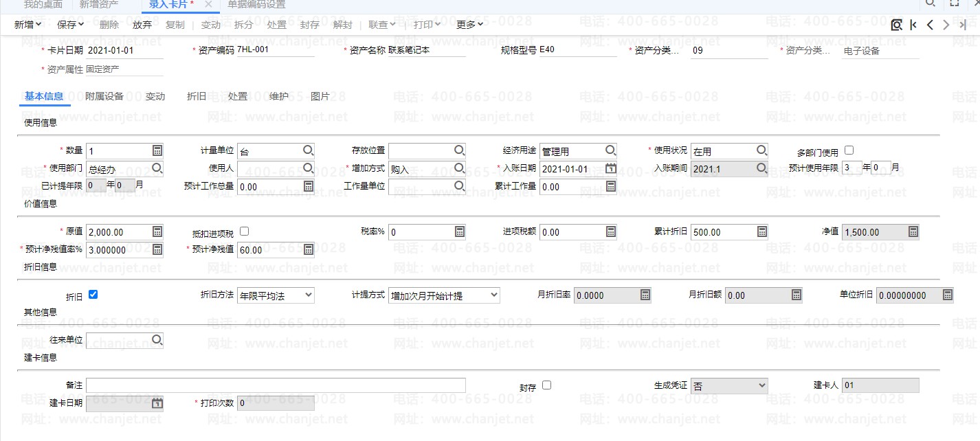Click the toolbar search document icon
980x441 pixels.
(x=896, y=25)
